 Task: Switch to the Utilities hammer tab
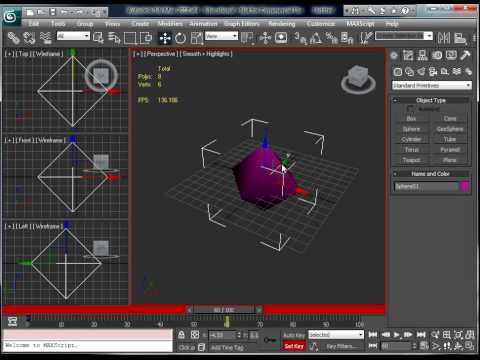tap(466, 55)
